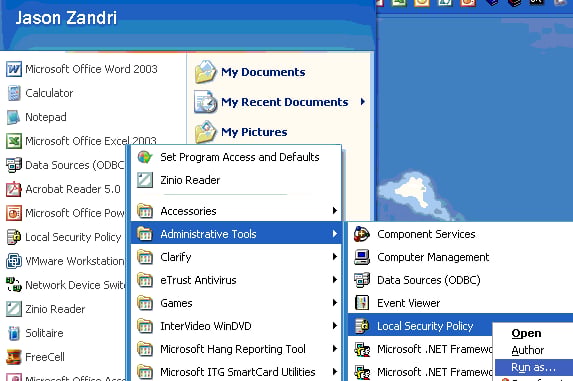Choose Open from the context menu

point(526,333)
